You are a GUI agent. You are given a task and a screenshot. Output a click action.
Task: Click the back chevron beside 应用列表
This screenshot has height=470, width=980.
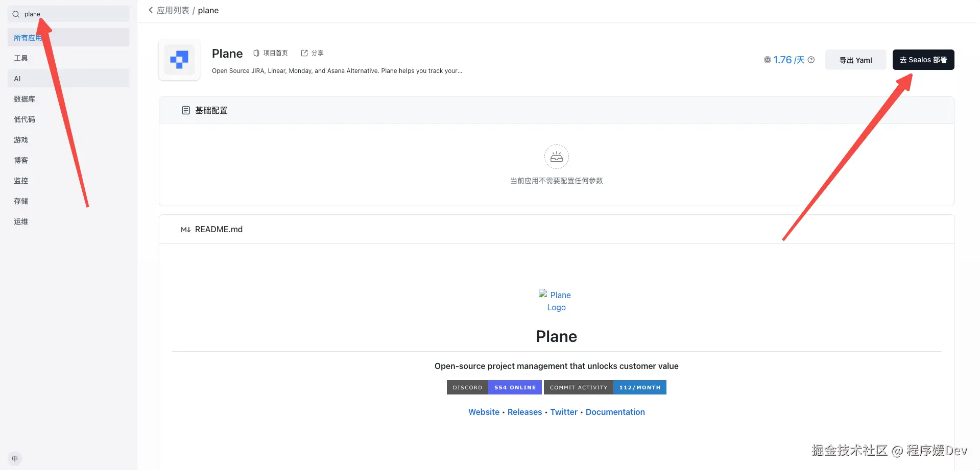tap(151, 10)
